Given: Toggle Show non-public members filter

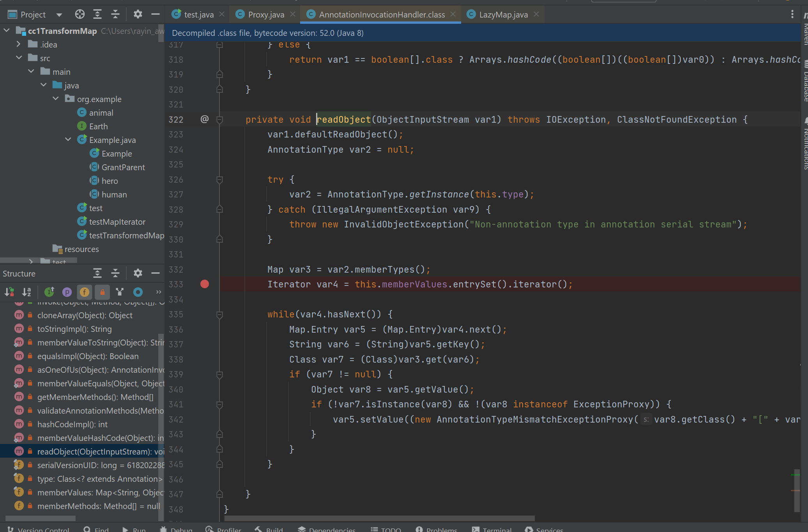Looking at the screenshot, I should pos(102,292).
